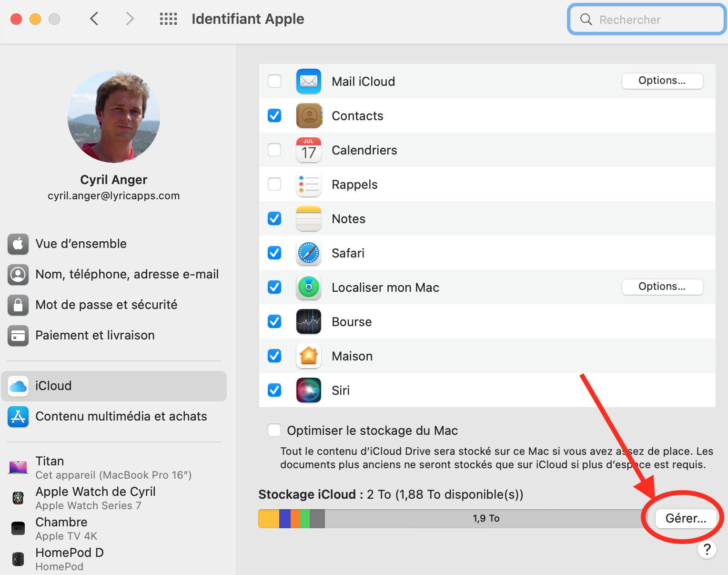Click the Notes app icon
The height and width of the screenshot is (575, 728).
click(x=309, y=218)
